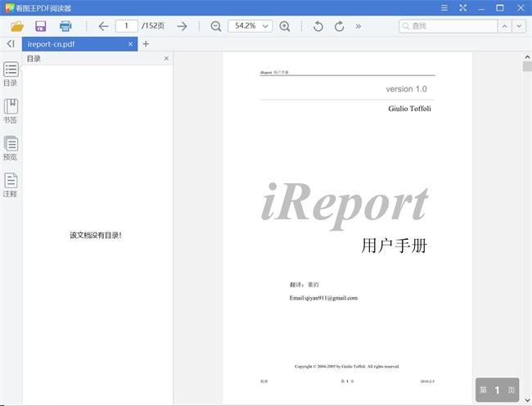Click the /152页 page count label

point(153,25)
